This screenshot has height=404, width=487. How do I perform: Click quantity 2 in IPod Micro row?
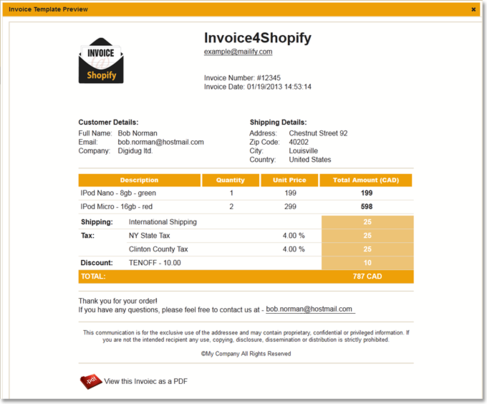tap(231, 206)
